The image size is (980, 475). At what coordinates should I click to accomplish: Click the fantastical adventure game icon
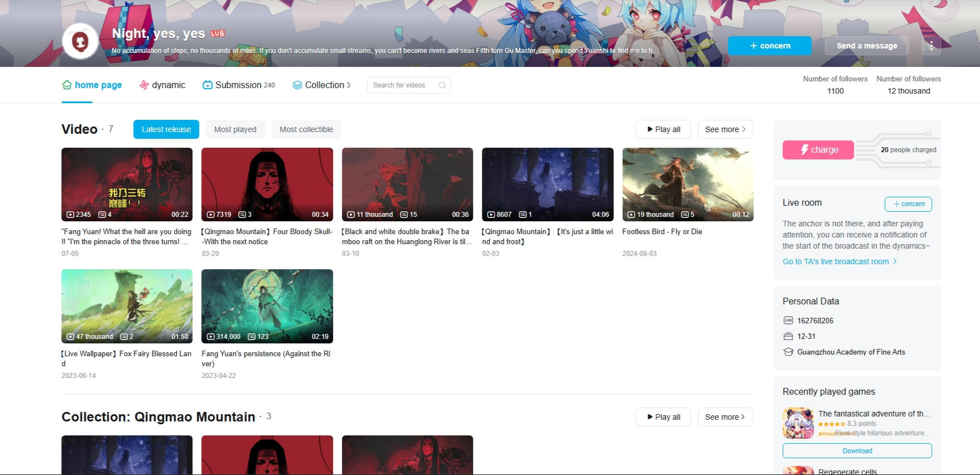click(798, 423)
